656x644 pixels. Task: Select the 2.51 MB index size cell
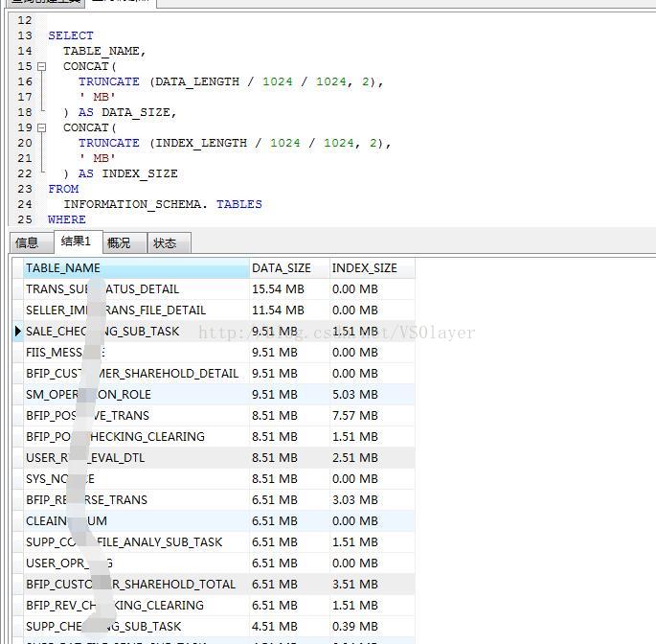[x=373, y=458]
